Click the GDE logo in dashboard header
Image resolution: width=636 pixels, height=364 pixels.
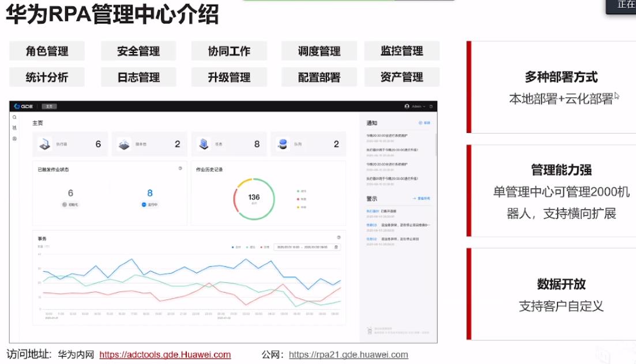click(x=24, y=106)
